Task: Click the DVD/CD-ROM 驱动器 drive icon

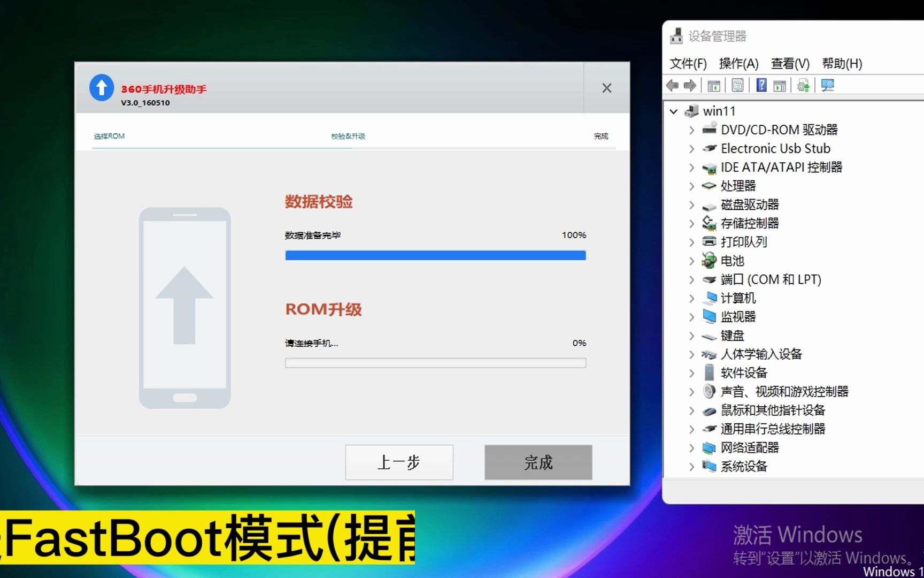Action: (710, 129)
